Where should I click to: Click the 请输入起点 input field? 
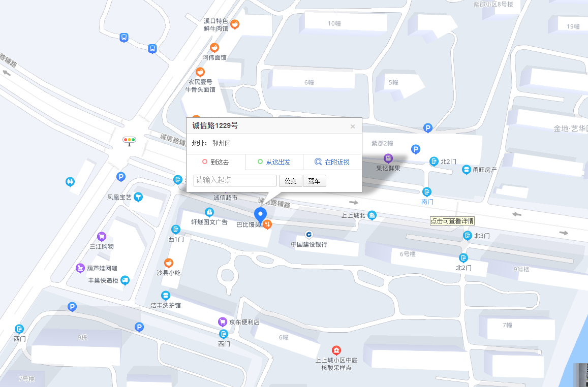[x=235, y=180]
